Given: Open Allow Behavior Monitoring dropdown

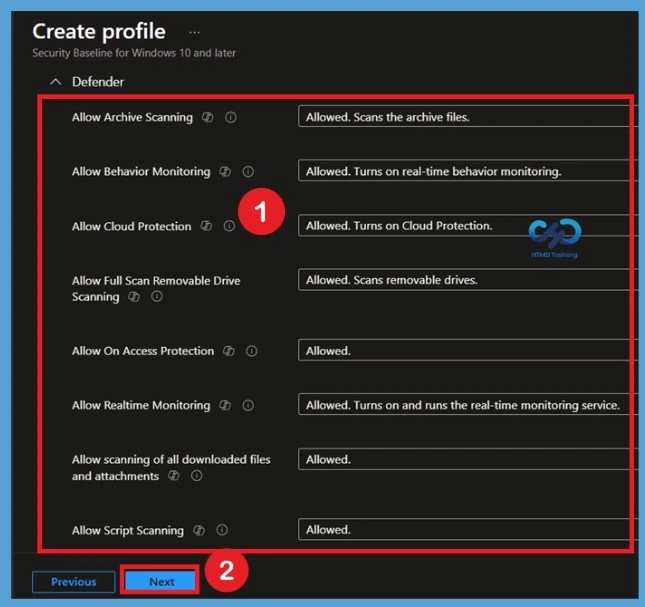Looking at the screenshot, I should click(x=468, y=171).
